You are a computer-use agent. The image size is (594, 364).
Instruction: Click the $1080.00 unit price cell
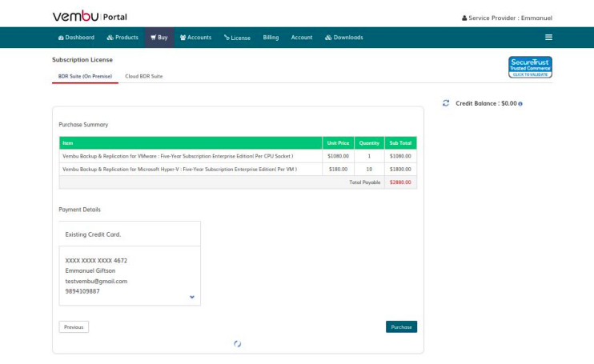pos(338,156)
